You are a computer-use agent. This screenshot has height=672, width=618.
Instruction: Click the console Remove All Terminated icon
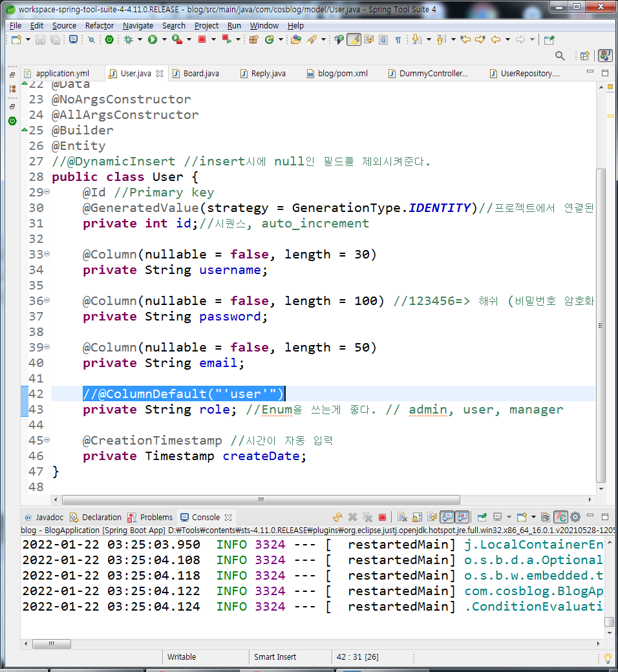[x=368, y=518]
